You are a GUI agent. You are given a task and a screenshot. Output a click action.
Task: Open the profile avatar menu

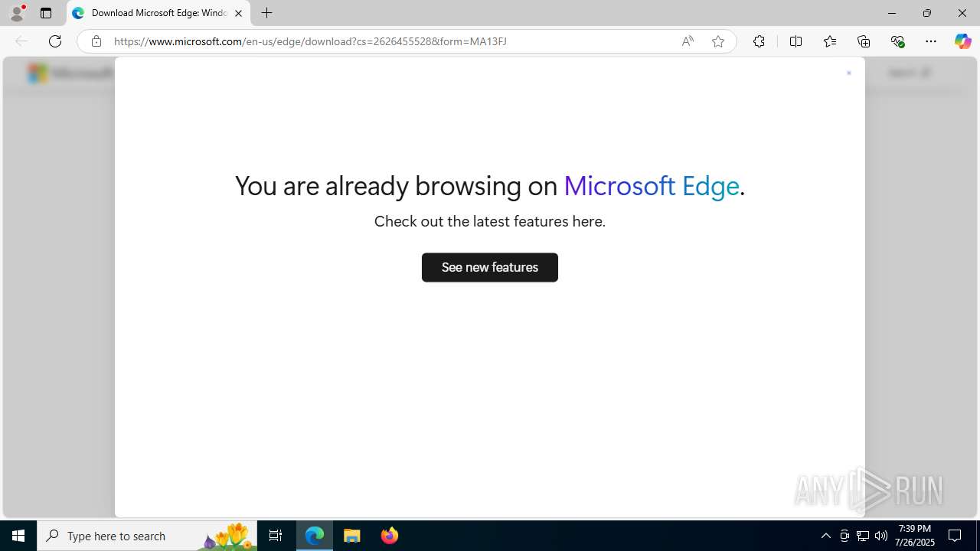pos(17,13)
